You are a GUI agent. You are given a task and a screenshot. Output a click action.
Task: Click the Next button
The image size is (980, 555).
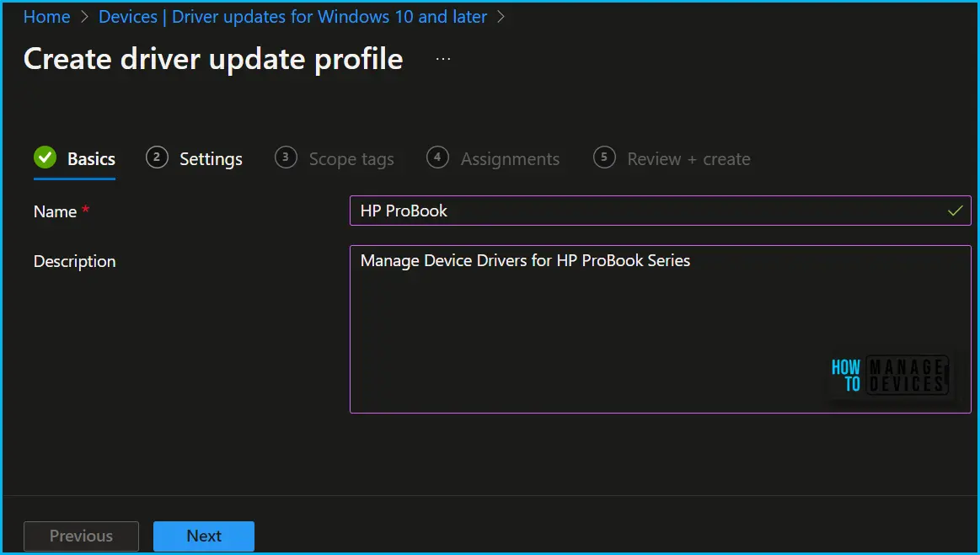pyautogui.click(x=204, y=536)
